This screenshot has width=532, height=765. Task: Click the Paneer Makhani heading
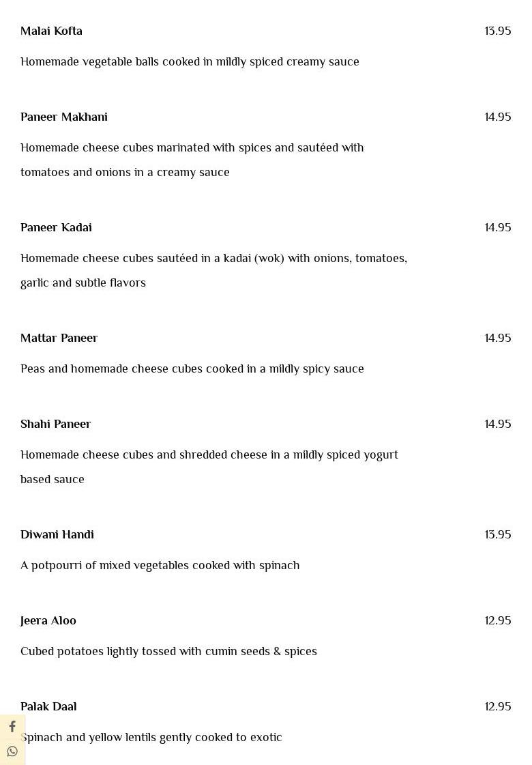click(64, 117)
